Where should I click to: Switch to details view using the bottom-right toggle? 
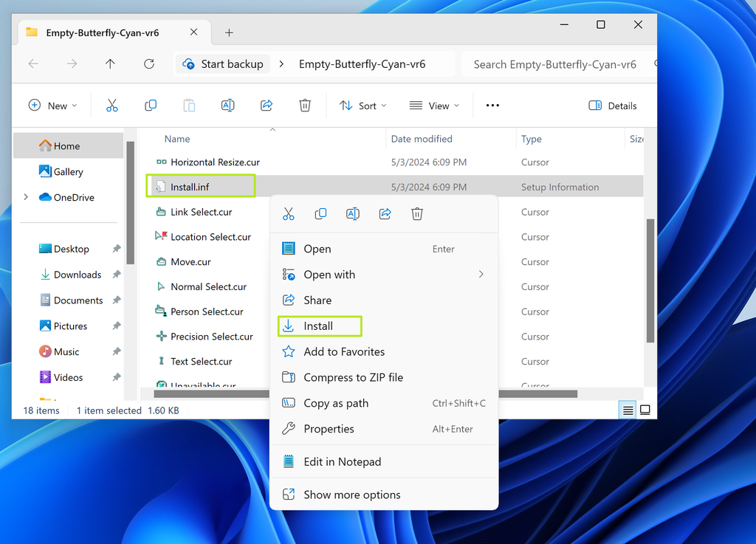pyautogui.click(x=627, y=410)
